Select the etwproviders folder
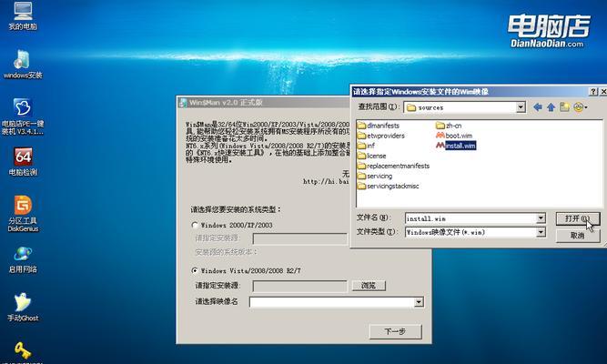This screenshot has width=607, height=364. pyautogui.click(x=381, y=136)
